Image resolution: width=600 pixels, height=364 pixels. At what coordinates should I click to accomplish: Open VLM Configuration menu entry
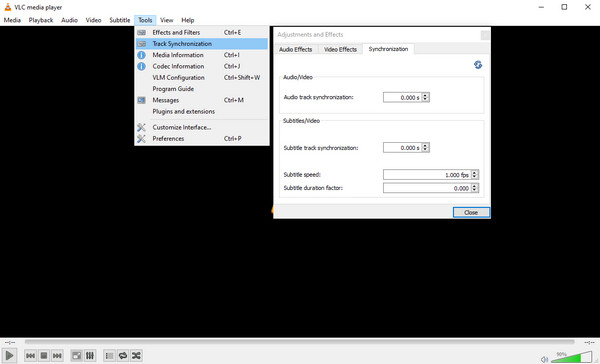point(202,78)
